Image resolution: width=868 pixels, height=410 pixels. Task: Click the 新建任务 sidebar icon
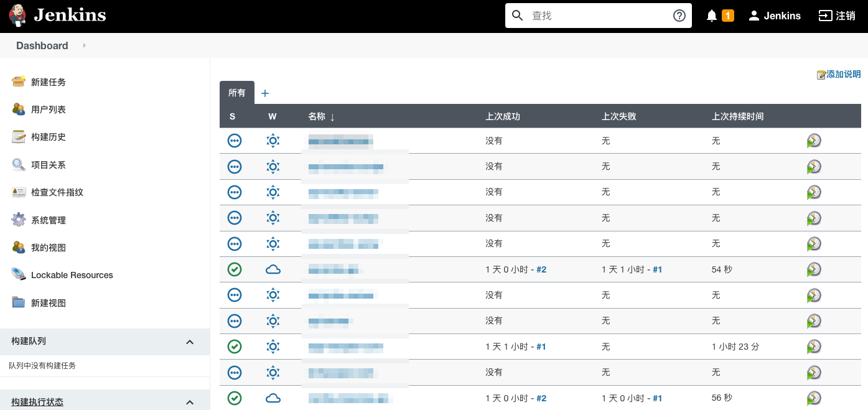pyautogui.click(x=19, y=82)
